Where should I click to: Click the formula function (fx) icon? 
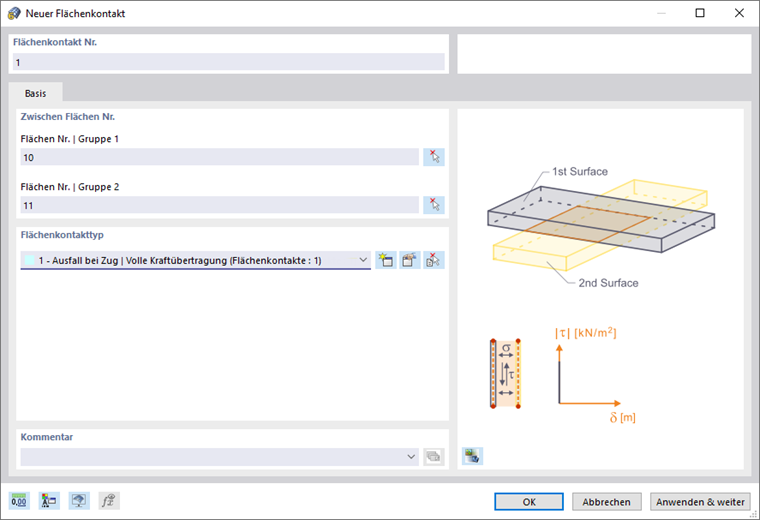pos(109,501)
